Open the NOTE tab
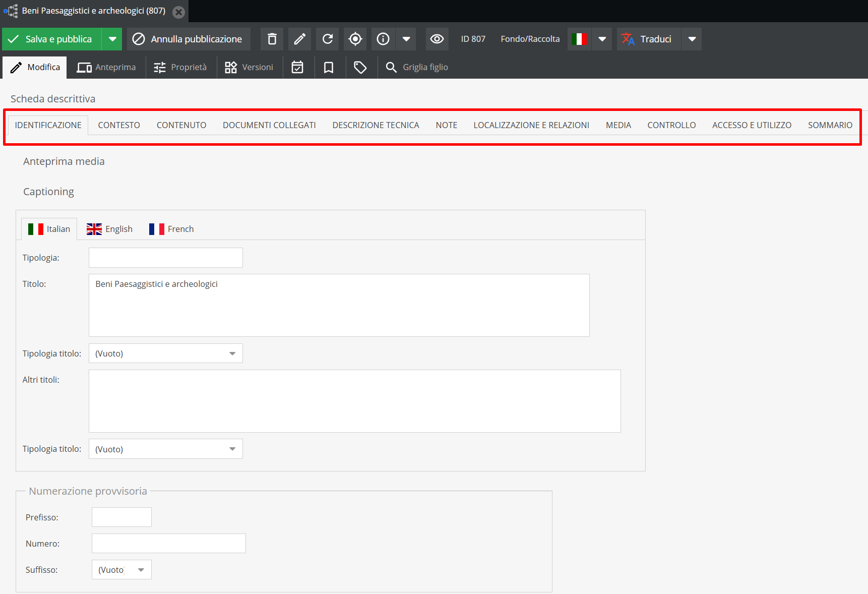 click(447, 125)
